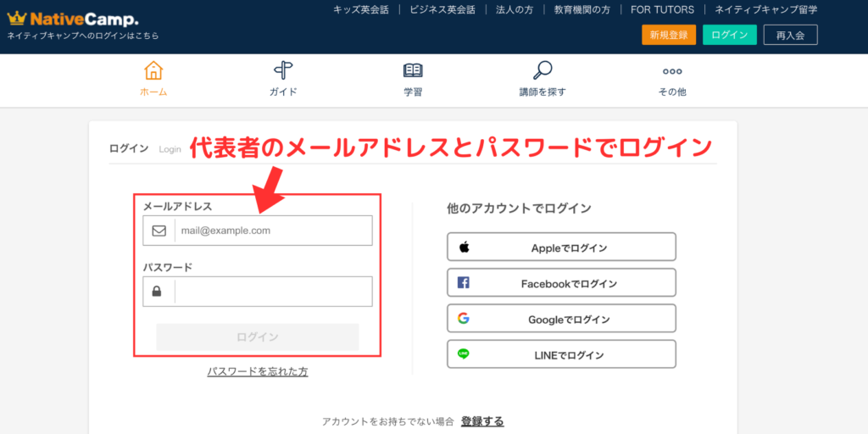Viewport: 868px width, 434px height.
Task: Open ビジネス英会話 in top menu
Action: point(442,10)
